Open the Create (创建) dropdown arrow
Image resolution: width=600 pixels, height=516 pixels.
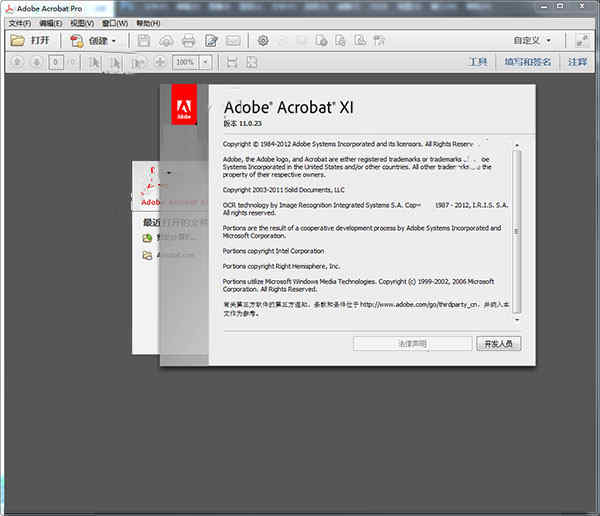point(114,41)
